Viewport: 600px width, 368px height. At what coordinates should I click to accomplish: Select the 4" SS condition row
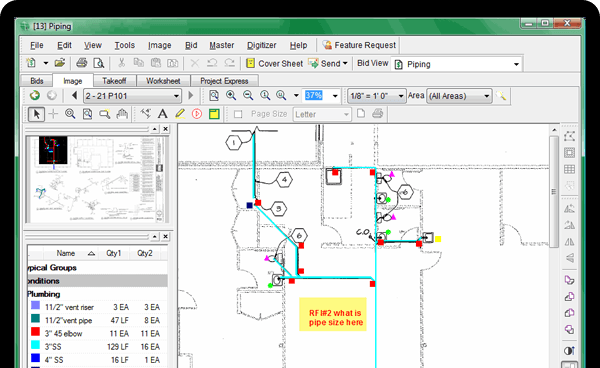point(97,360)
